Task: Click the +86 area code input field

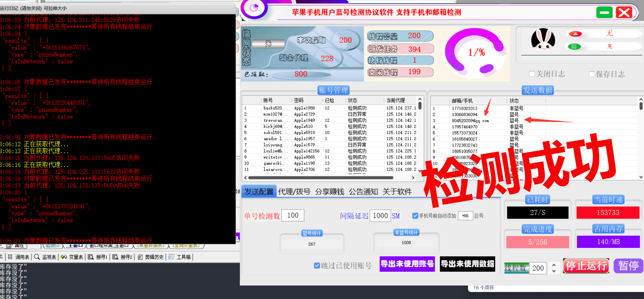Action: pos(465,216)
